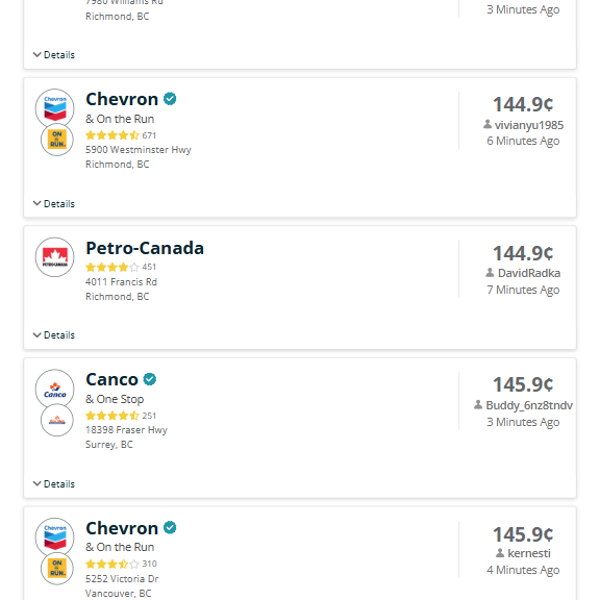Expand Details for Canco station

54,484
